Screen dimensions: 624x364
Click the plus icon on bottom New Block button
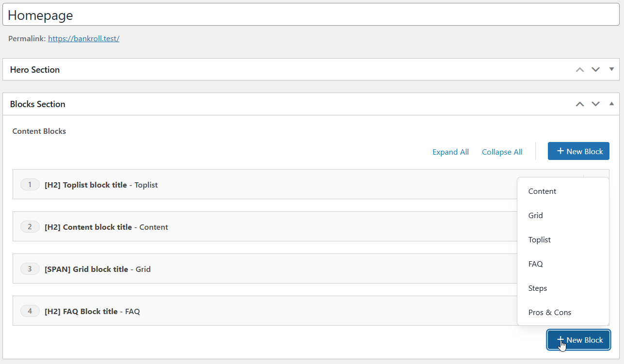coord(561,340)
